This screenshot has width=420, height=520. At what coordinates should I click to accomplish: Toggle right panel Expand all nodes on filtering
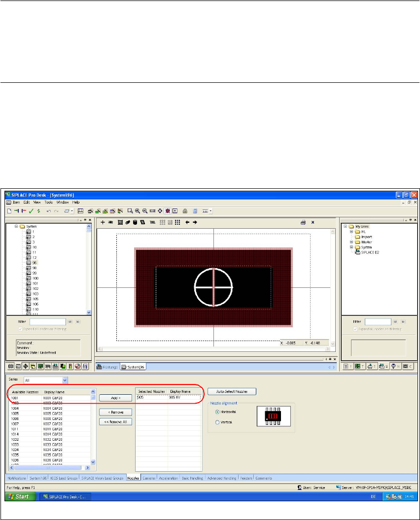pos(355,329)
